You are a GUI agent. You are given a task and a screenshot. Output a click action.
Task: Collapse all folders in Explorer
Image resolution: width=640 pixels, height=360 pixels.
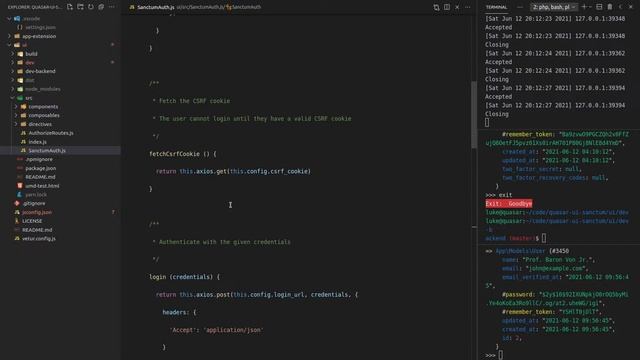tap(101, 7)
